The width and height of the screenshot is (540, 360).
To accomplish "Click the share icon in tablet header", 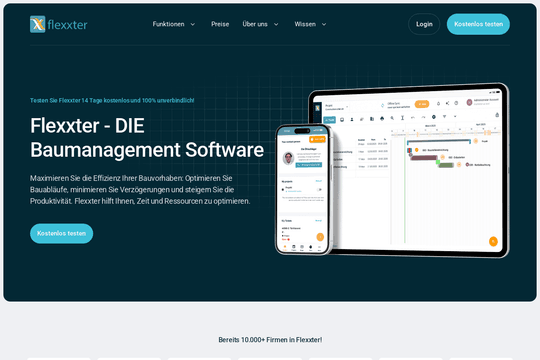I will tap(447, 103).
